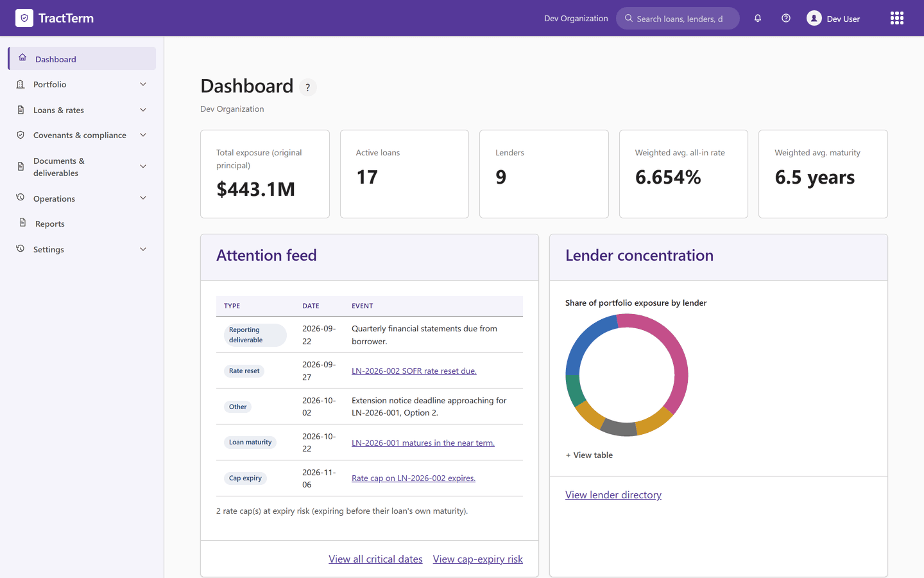The image size is (924, 578).
Task: Click the Settings icon in sidebar
Action: [x=21, y=249]
